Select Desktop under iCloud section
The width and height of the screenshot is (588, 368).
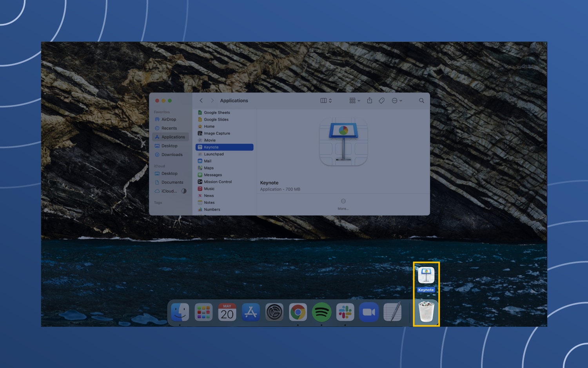coord(169,174)
